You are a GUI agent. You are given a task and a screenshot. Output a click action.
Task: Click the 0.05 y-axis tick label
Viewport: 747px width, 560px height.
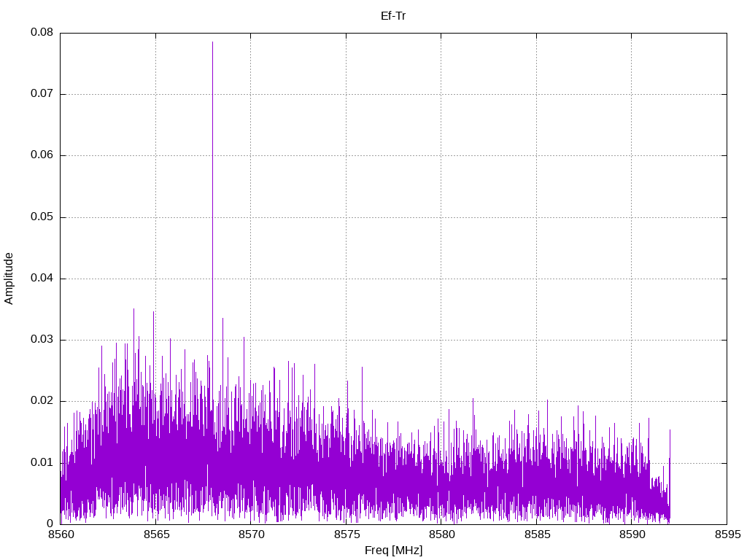[x=42, y=217]
